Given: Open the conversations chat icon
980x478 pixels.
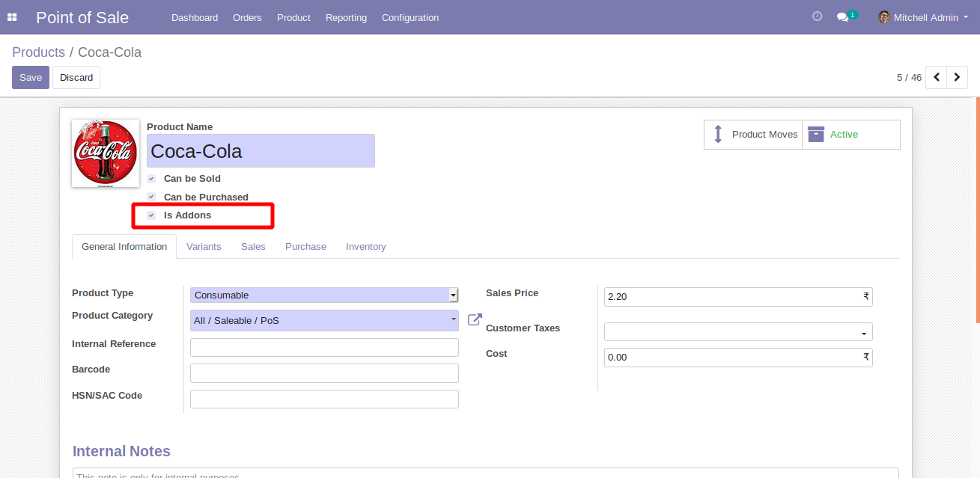Looking at the screenshot, I should pos(842,17).
